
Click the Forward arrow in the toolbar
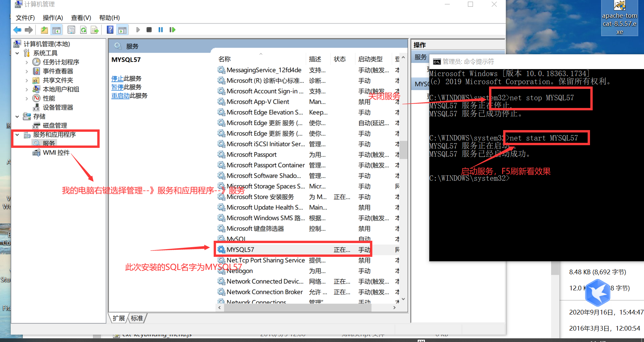[x=29, y=30]
